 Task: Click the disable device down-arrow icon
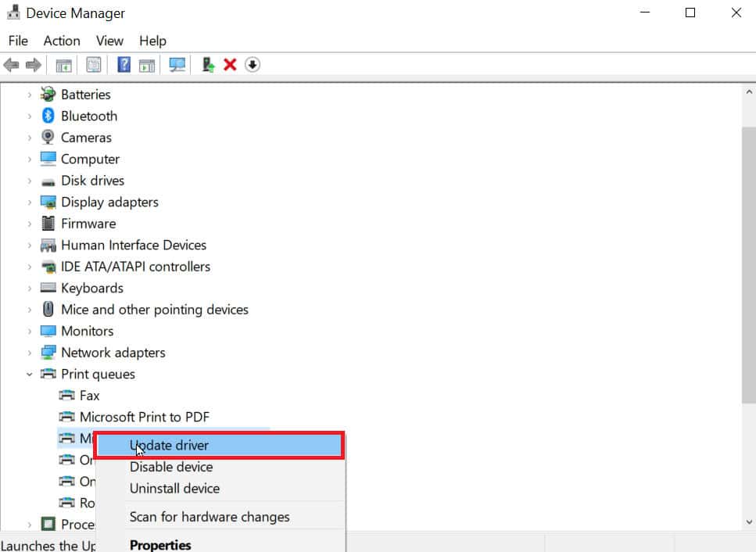coord(253,65)
